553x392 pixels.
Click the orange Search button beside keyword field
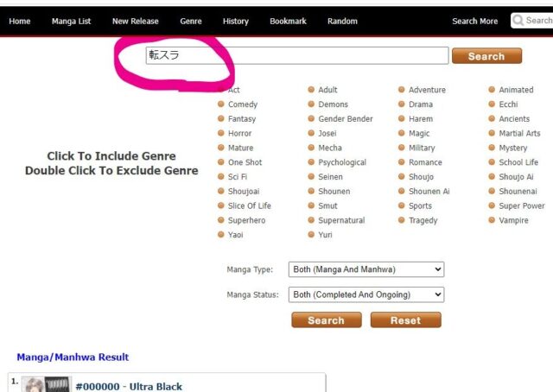click(486, 56)
